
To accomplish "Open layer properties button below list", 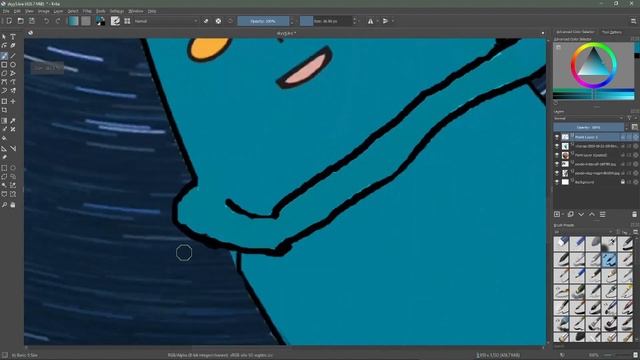I will pos(602,214).
